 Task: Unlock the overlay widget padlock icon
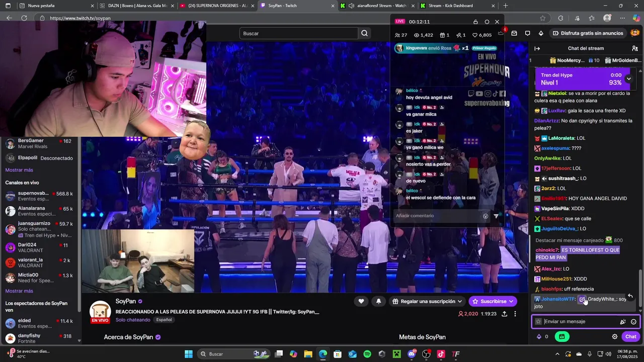click(475, 22)
